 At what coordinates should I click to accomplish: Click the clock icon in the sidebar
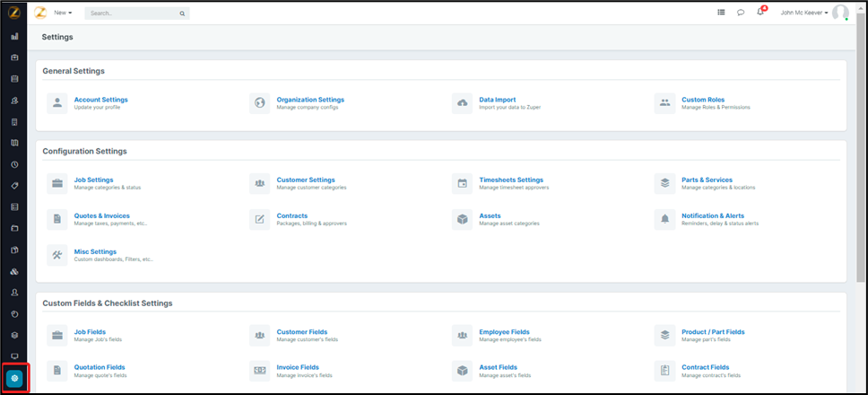14,164
